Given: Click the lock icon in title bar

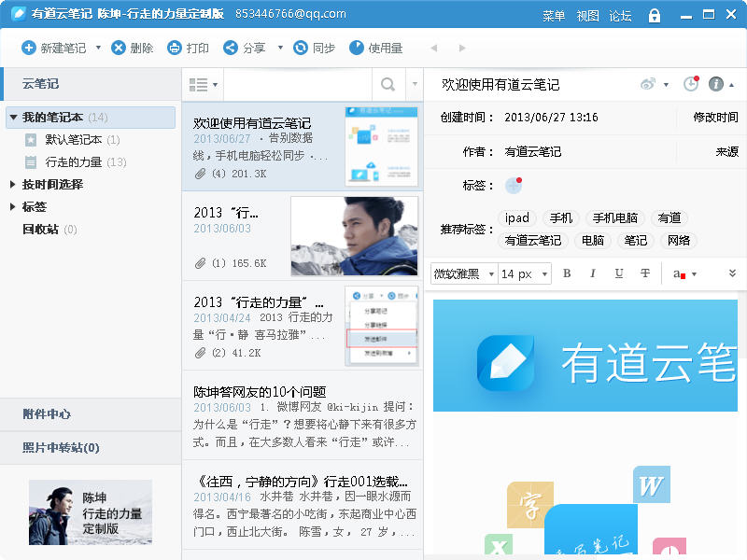Looking at the screenshot, I should pos(655,16).
